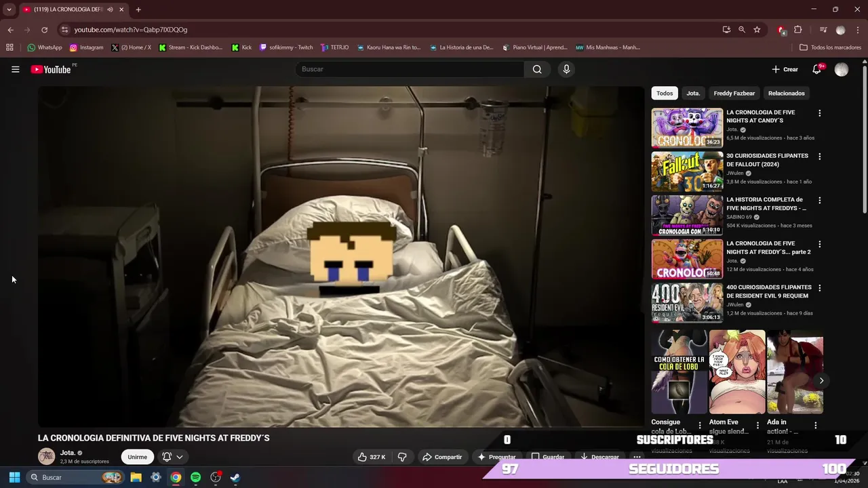Image resolution: width=868 pixels, height=488 pixels.
Task: Open Spotify from the taskbar
Action: [196, 477]
